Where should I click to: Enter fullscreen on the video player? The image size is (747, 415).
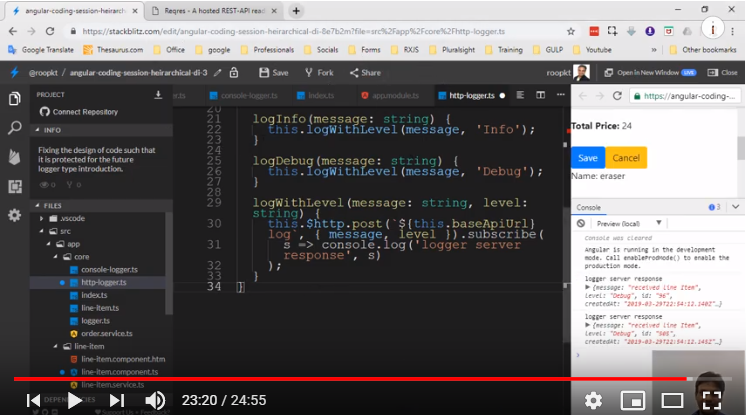point(711,400)
